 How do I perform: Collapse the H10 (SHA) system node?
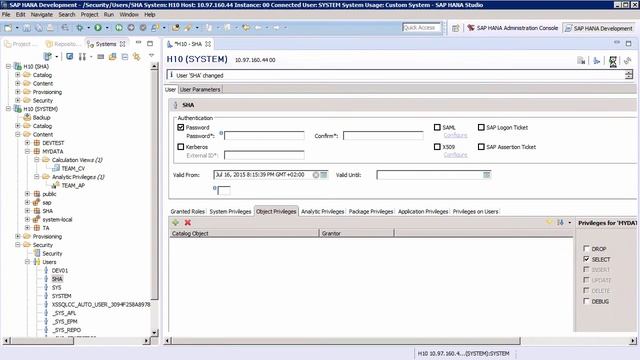(x=8, y=66)
